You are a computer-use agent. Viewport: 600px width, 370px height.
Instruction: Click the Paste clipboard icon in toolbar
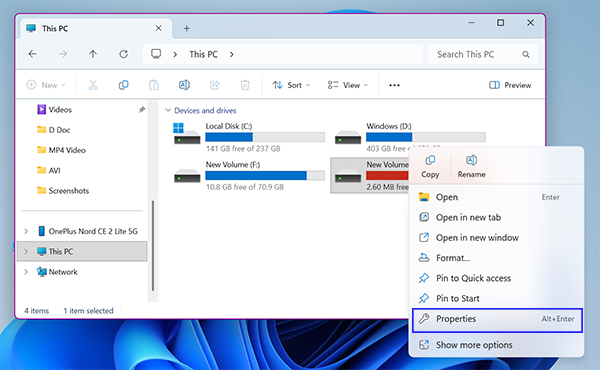point(154,85)
